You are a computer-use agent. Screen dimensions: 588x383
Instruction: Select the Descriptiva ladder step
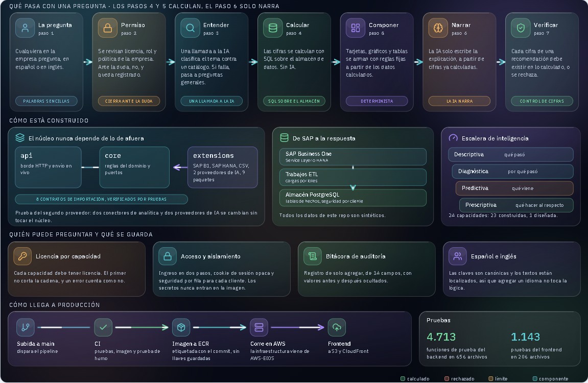[x=511, y=154]
